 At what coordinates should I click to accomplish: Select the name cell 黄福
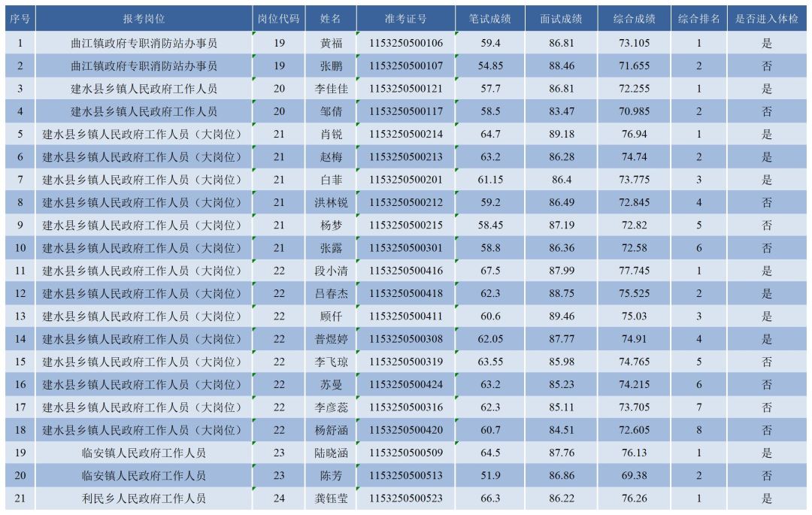click(331, 43)
